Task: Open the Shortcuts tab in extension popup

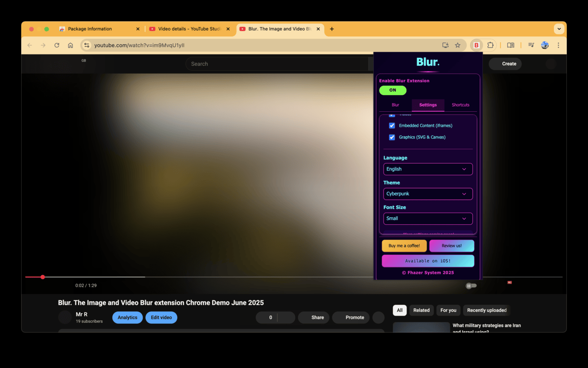Action: (460, 105)
